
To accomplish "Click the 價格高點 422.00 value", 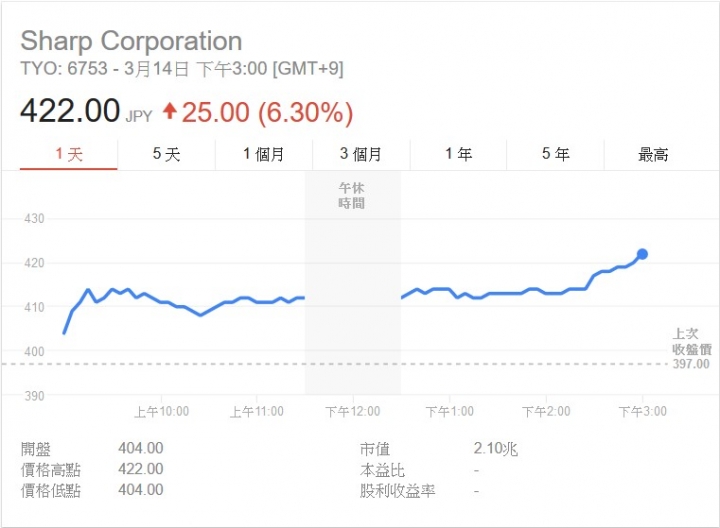I will 141,469.
